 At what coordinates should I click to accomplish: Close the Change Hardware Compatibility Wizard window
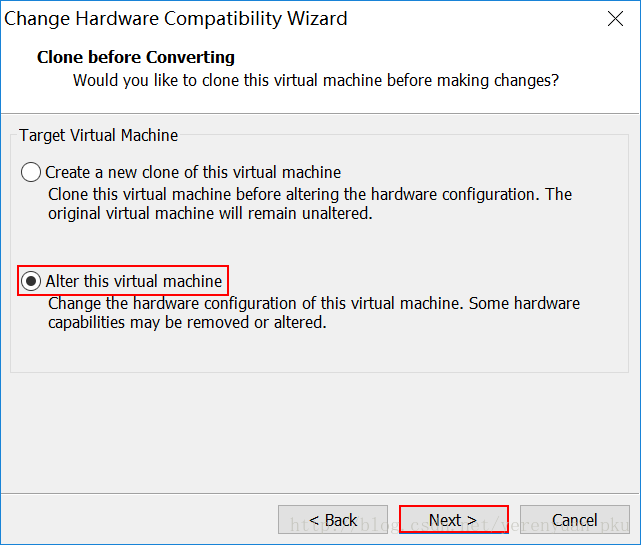click(x=616, y=18)
